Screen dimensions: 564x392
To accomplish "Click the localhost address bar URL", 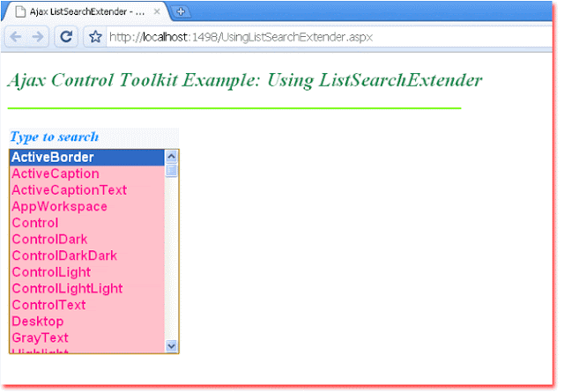I will [241, 37].
